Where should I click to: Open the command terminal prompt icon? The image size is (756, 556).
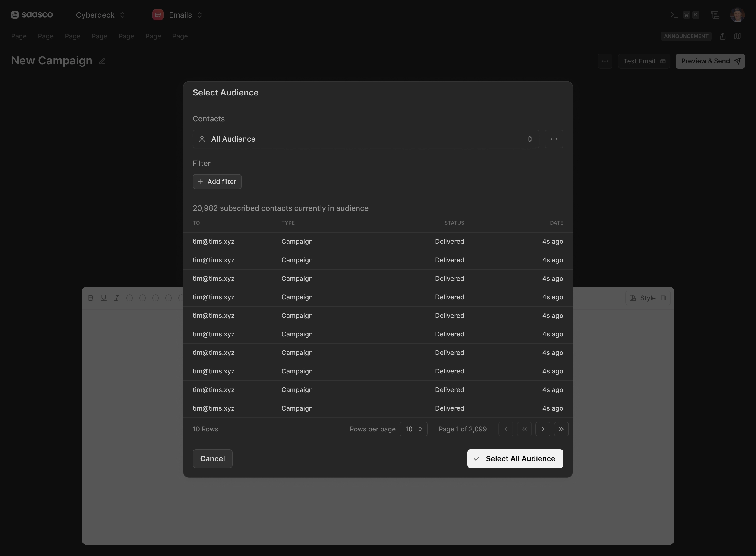(x=674, y=15)
